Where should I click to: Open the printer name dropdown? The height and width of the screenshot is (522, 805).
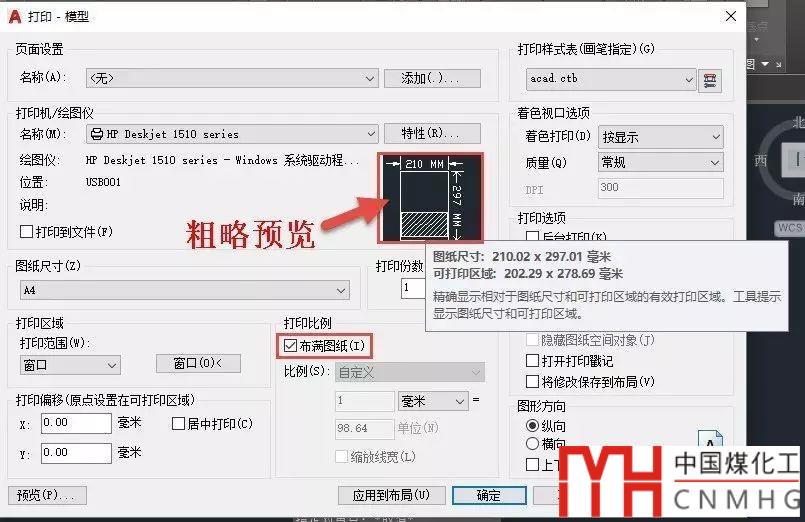(232, 134)
